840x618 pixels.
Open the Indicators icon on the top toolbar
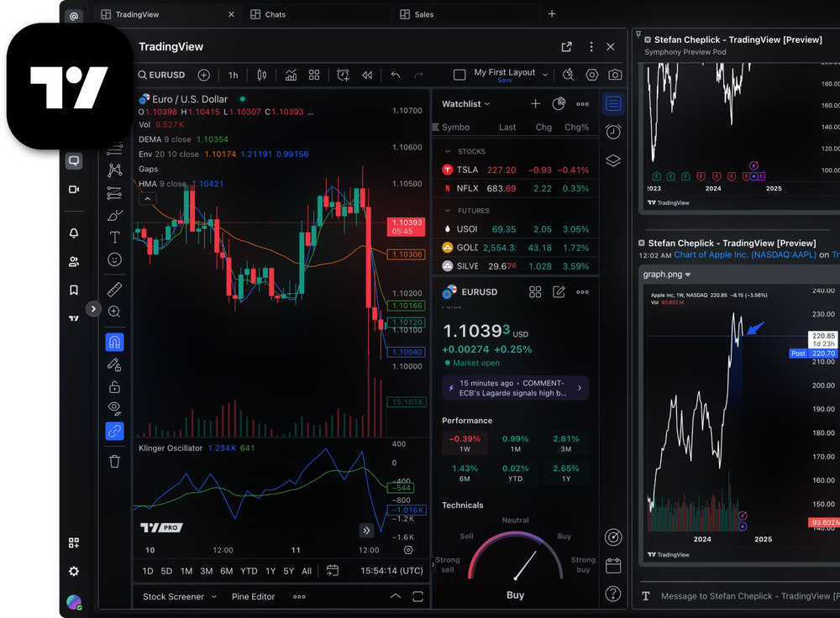[x=291, y=75]
